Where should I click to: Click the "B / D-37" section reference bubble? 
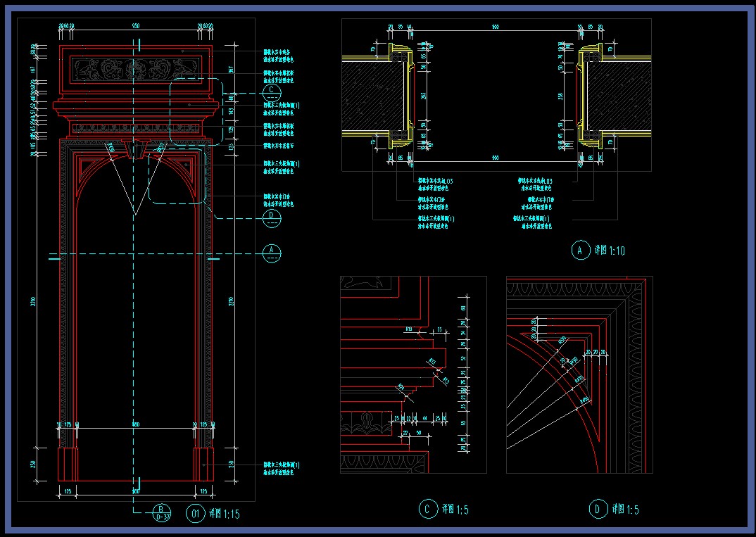tap(161, 513)
